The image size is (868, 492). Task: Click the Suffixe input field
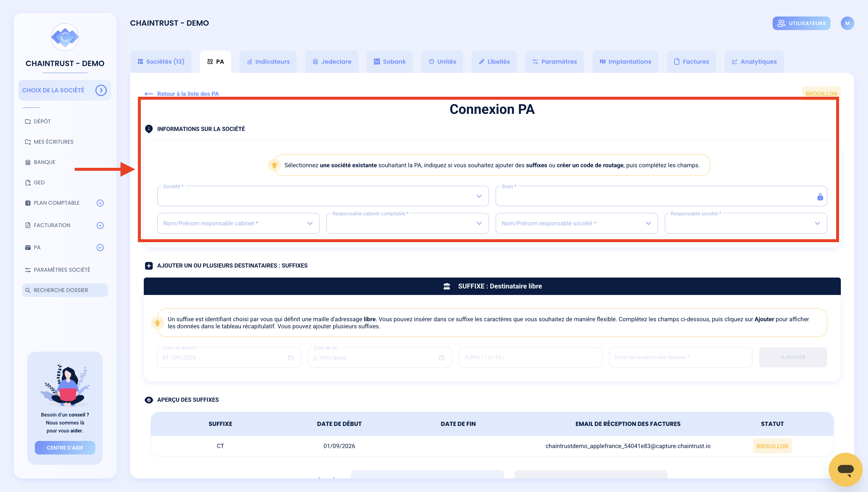point(530,357)
